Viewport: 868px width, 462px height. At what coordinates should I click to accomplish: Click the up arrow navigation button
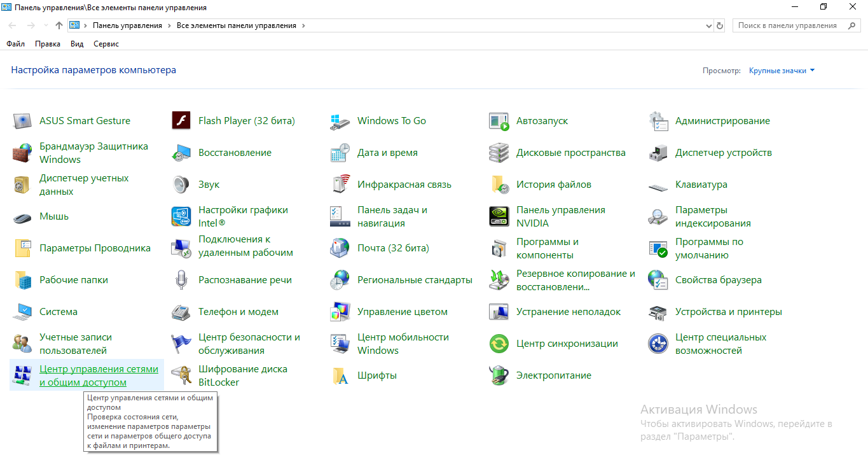[59, 26]
